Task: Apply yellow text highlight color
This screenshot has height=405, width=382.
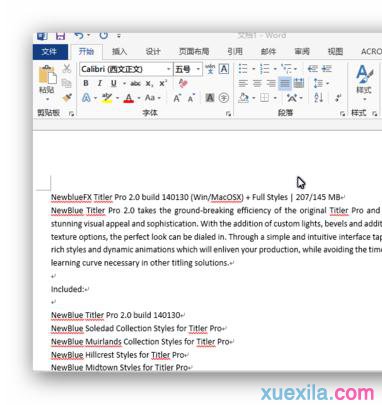Action: 107,98
